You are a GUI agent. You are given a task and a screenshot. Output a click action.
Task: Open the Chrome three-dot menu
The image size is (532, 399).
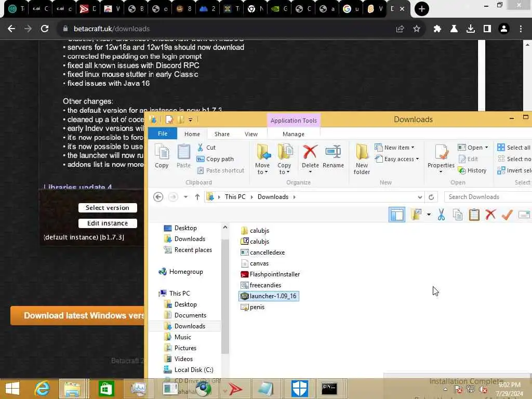(x=521, y=29)
